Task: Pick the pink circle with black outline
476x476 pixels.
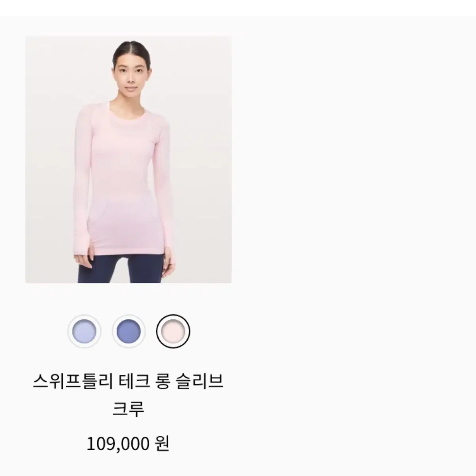Action: pyautogui.click(x=173, y=331)
